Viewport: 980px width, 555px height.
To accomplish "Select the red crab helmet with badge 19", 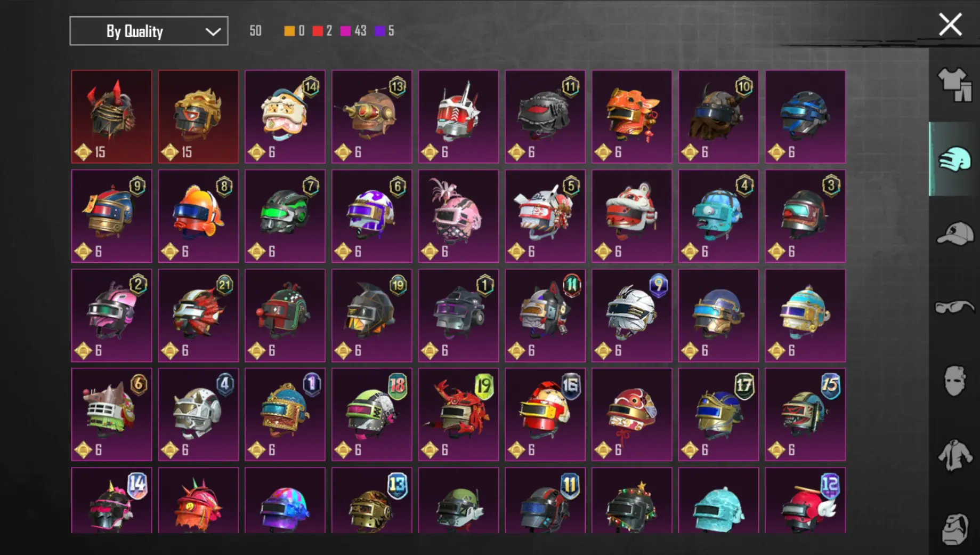I will coord(458,414).
